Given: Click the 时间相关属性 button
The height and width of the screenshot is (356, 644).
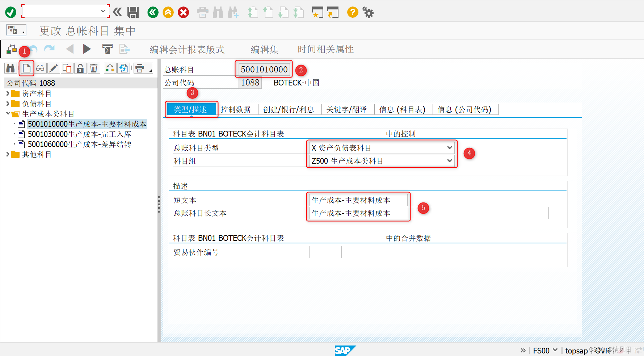Looking at the screenshot, I should pyautogui.click(x=325, y=49).
